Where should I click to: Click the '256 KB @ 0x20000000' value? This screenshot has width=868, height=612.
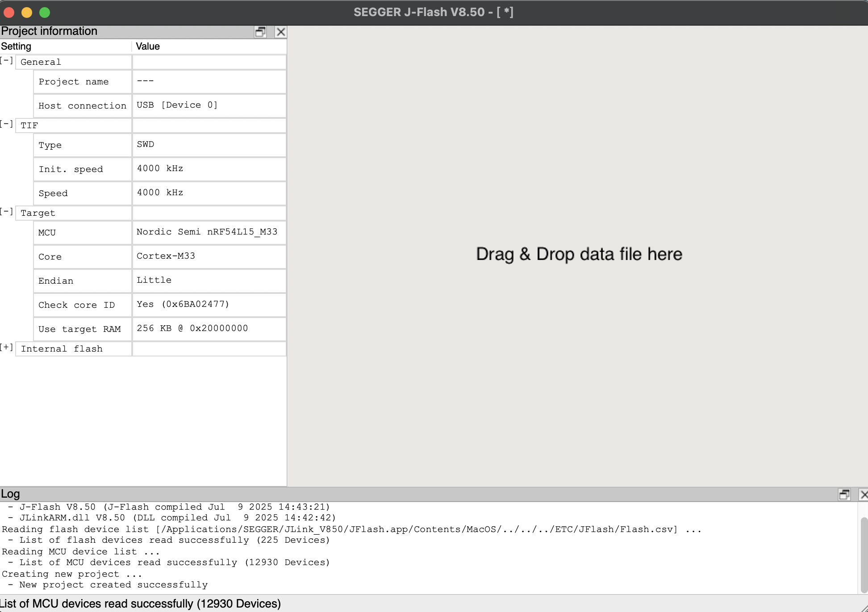point(209,329)
